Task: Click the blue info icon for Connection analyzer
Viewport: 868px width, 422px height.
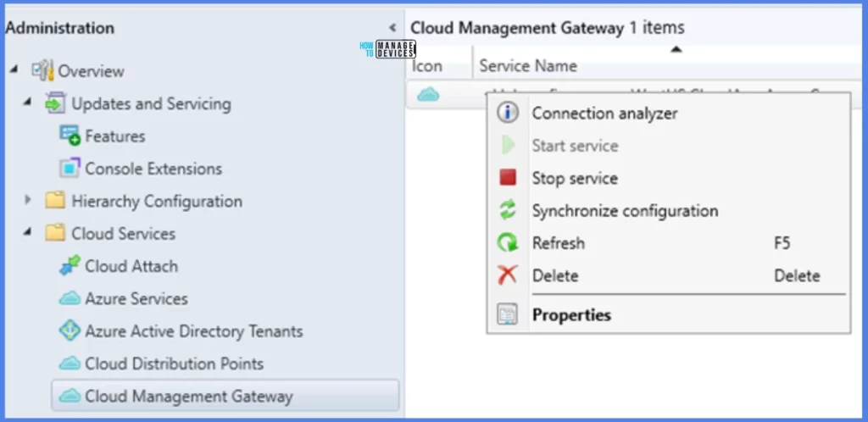Action: 507,113
